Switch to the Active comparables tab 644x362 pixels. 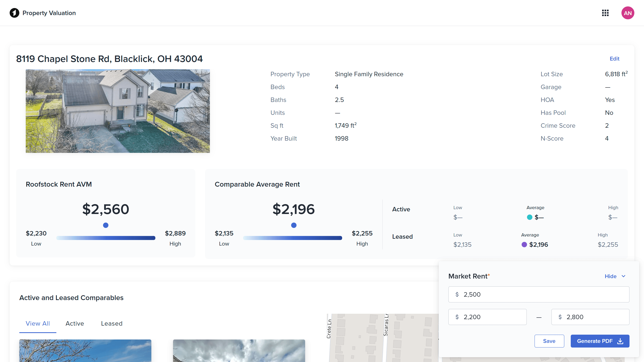75,324
